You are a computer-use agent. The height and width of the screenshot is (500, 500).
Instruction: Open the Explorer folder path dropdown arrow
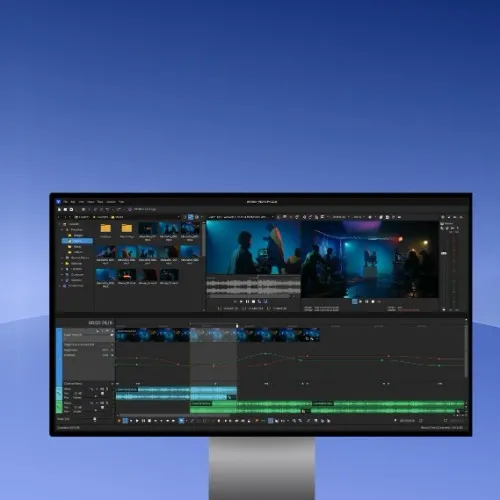(x=179, y=217)
